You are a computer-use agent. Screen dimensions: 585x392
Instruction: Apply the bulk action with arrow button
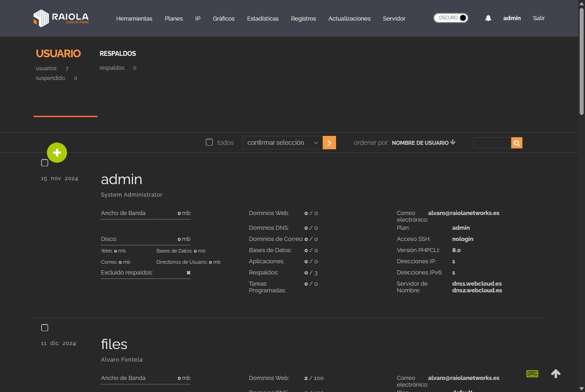[x=329, y=143]
